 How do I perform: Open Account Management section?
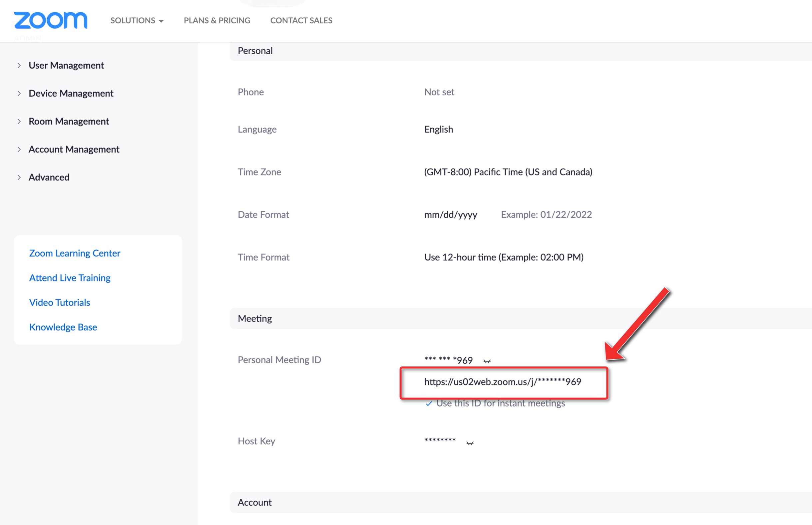coord(74,149)
